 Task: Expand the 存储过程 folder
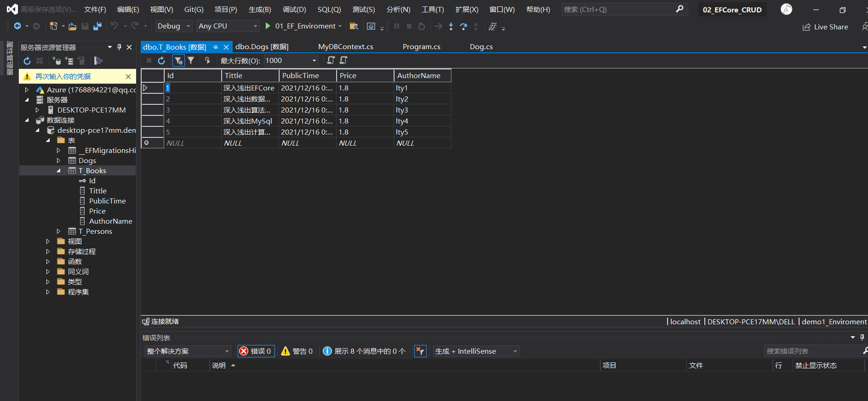pos(48,252)
